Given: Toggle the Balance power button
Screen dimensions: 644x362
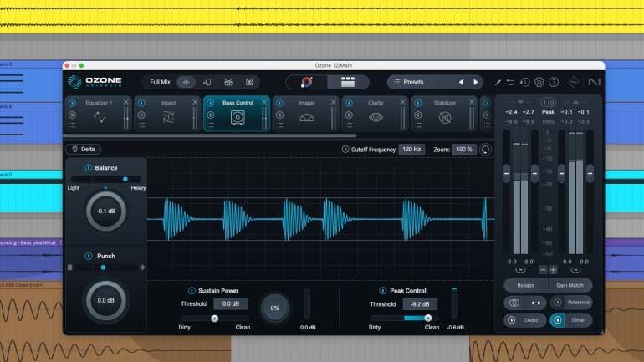Looking at the screenshot, I should [88, 168].
